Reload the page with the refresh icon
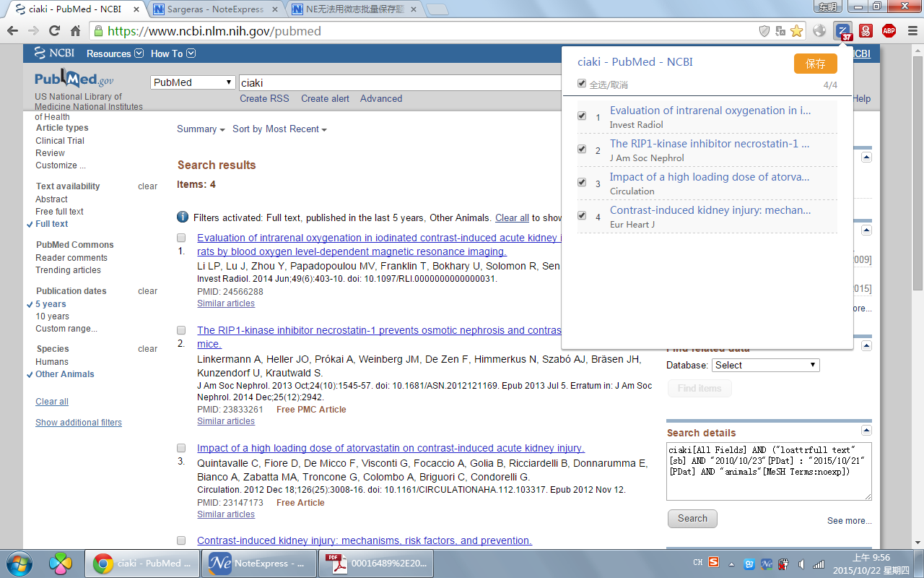Screen dimensions: 924x578 pyautogui.click(x=54, y=31)
